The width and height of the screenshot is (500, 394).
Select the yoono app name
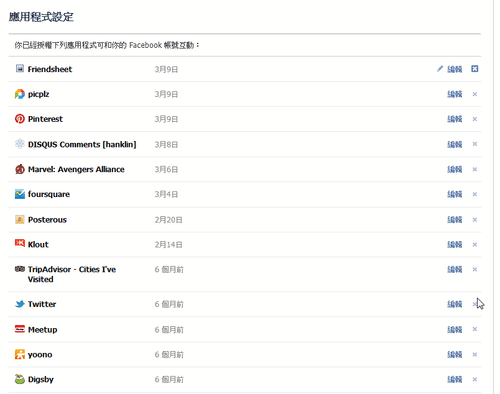40,355
